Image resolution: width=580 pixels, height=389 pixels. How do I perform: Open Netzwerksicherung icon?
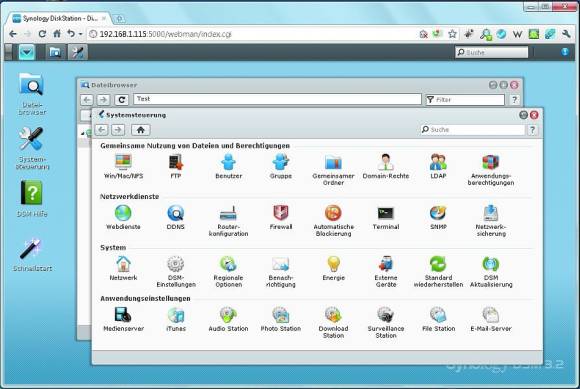click(x=491, y=220)
